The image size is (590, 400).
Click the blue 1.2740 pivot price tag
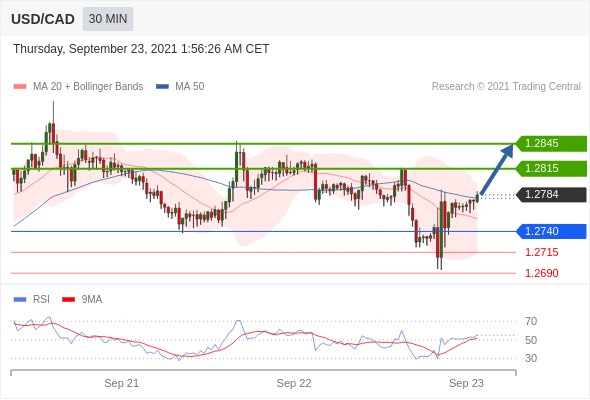[550, 231]
